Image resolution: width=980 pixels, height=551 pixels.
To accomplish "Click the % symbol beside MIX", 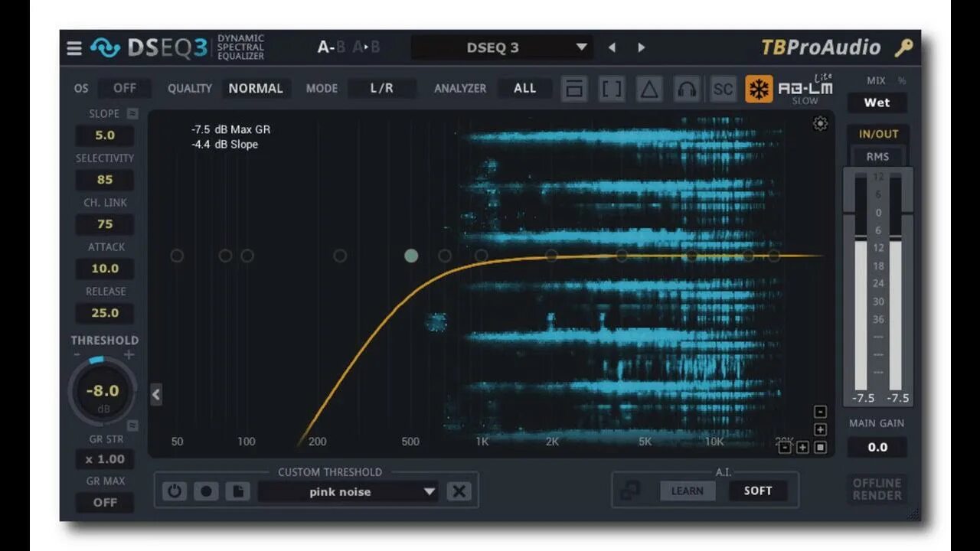I will 902,81.
